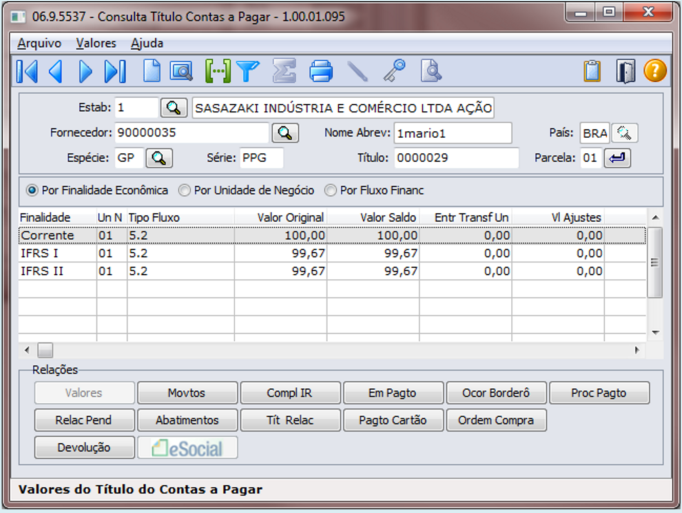Viewport: 682px width, 513px height.
Task: Open Espécie lookup magnifier button
Action: click(x=159, y=158)
